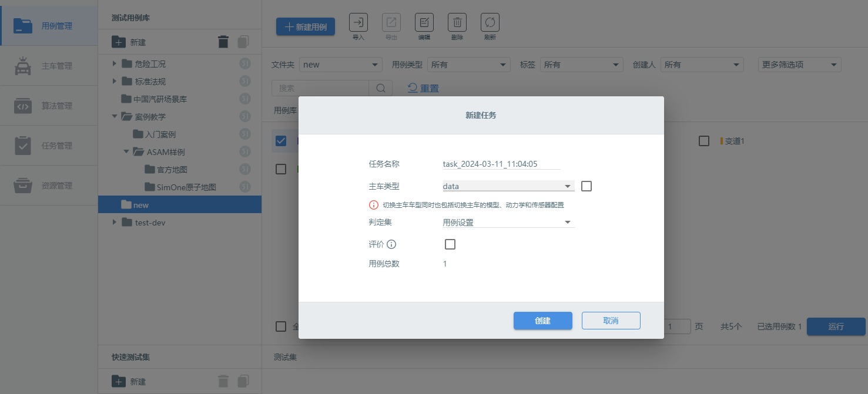Viewport: 868px width, 394px height.
Task: Open the 主车类型 data dropdown
Action: pyautogui.click(x=508, y=186)
